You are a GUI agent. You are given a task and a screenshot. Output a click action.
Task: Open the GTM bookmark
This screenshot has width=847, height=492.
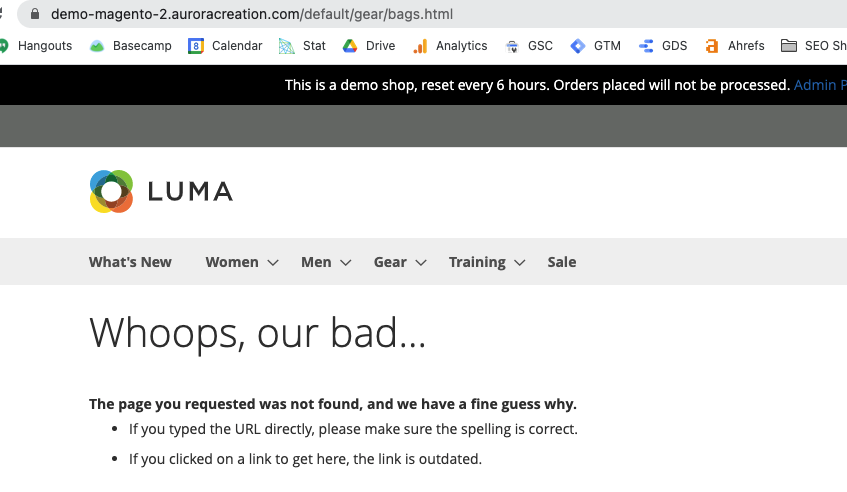(x=596, y=46)
